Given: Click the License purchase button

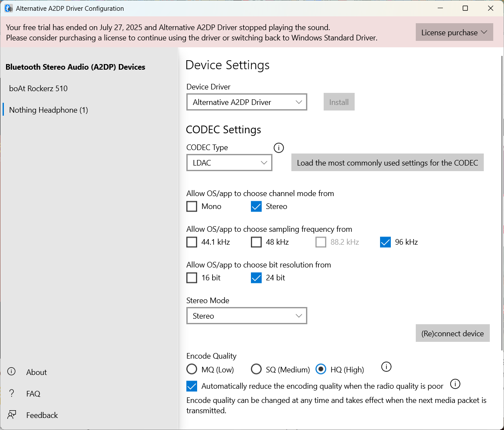Looking at the screenshot, I should click(x=454, y=32).
